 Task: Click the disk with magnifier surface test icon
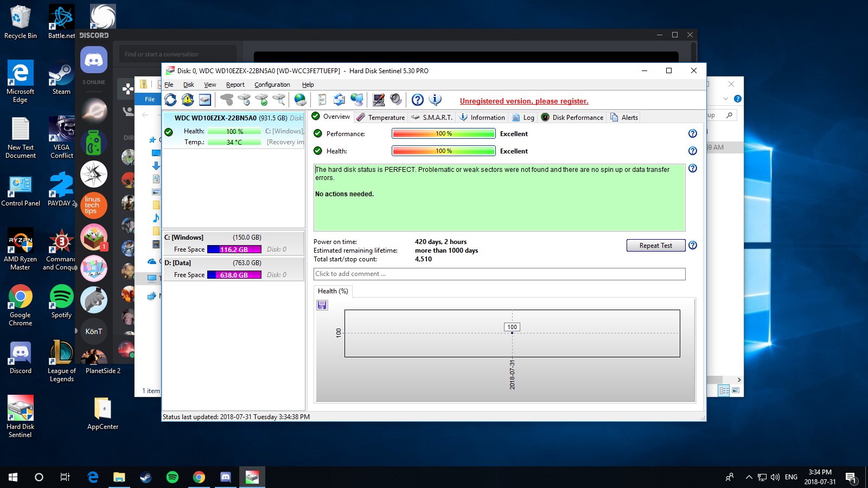pyautogui.click(x=279, y=100)
